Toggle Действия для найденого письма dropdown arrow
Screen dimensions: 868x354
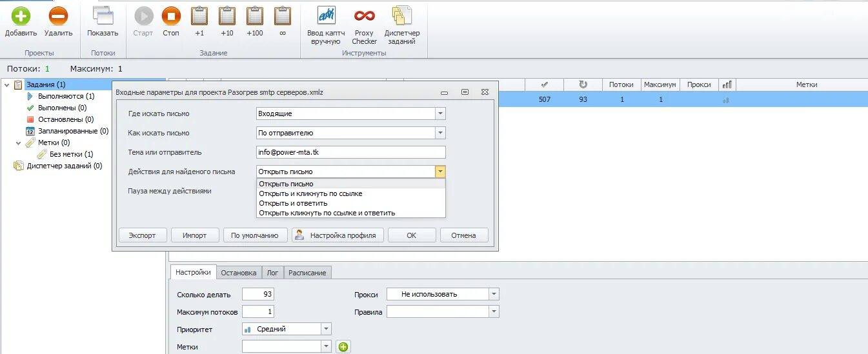coord(440,172)
